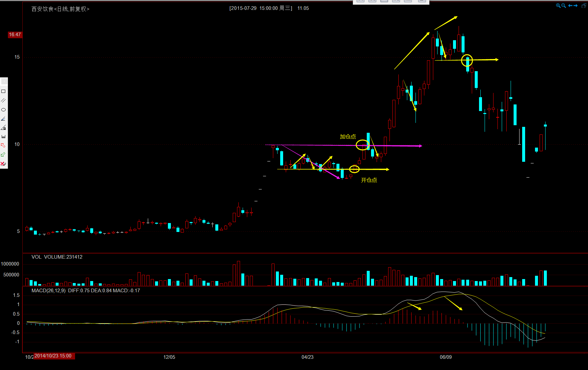
Task: Shift chart right with the blue right arrow
Action: 575,6
